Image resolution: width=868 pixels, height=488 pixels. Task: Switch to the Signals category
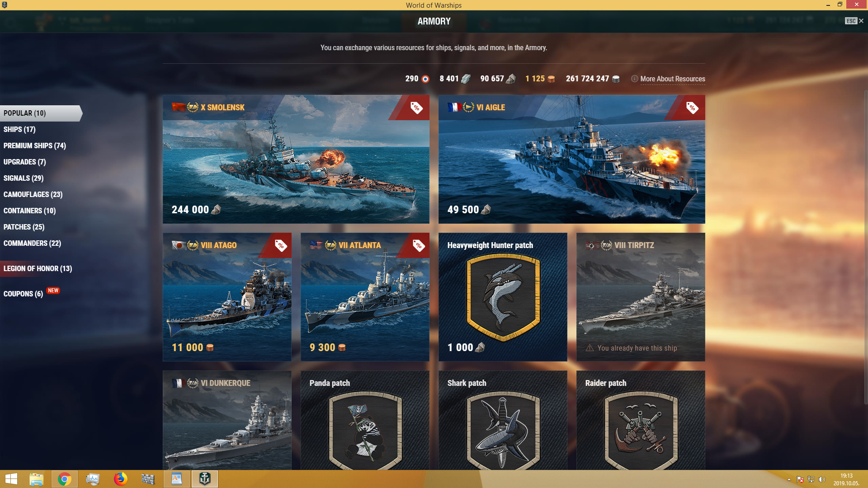24,178
